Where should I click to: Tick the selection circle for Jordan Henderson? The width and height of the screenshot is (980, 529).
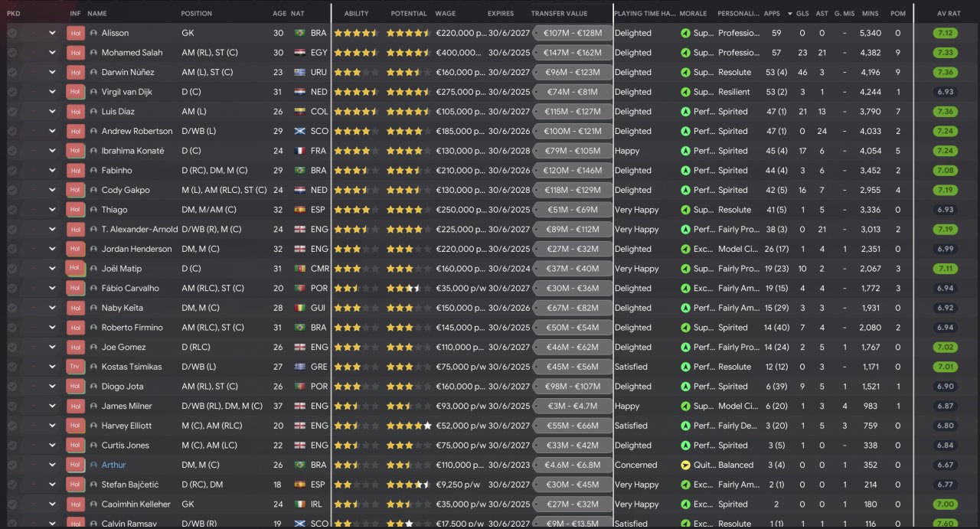point(12,249)
